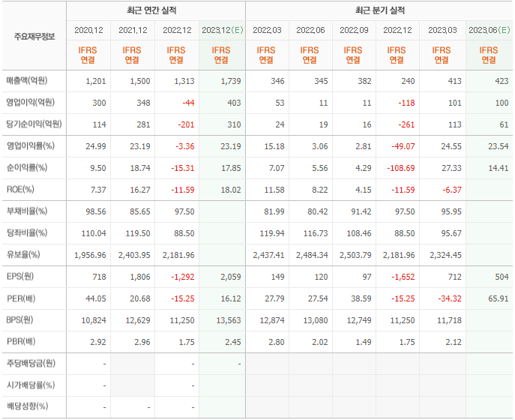Click estimated operating profit 403
The height and width of the screenshot is (420, 515).
point(234,103)
